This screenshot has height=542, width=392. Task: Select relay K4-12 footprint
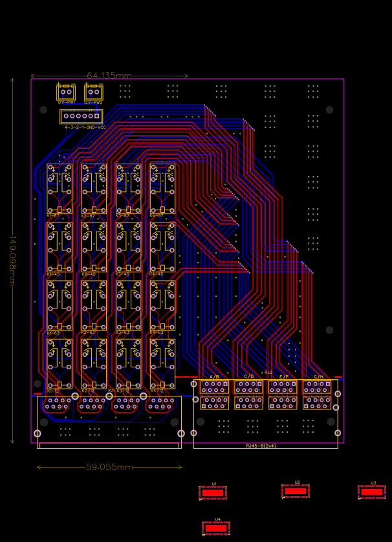[162, 364]
